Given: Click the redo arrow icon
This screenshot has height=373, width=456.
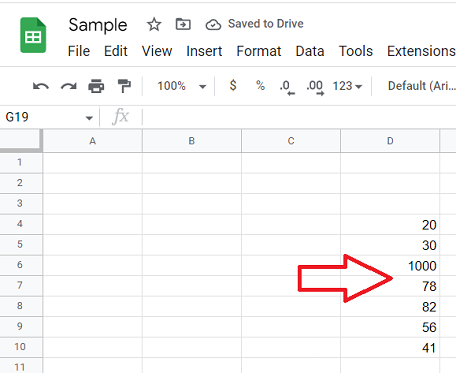Looking at the screenshot, I should [x=68, y=86].
